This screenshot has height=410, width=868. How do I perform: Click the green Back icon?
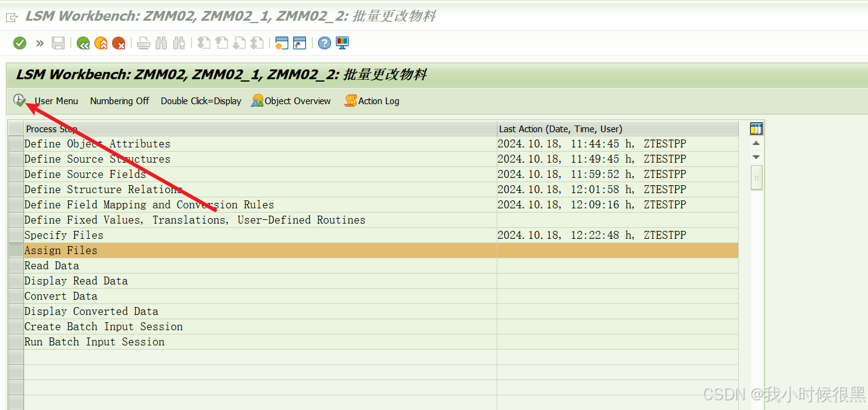coord(84,43)
